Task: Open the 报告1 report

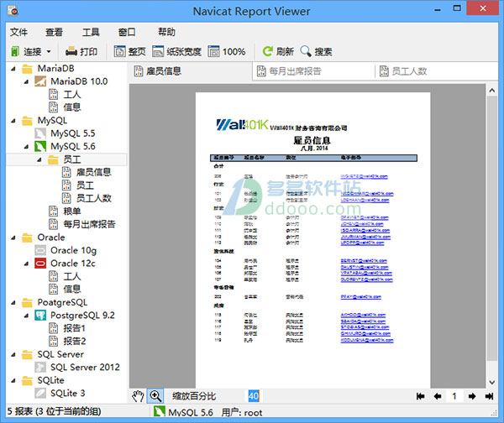Action: [x=67, y=328]
